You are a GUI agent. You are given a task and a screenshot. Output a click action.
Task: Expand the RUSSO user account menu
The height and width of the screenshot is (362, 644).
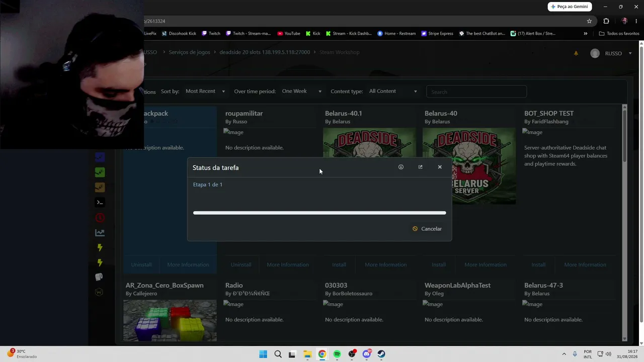[611, 53]
